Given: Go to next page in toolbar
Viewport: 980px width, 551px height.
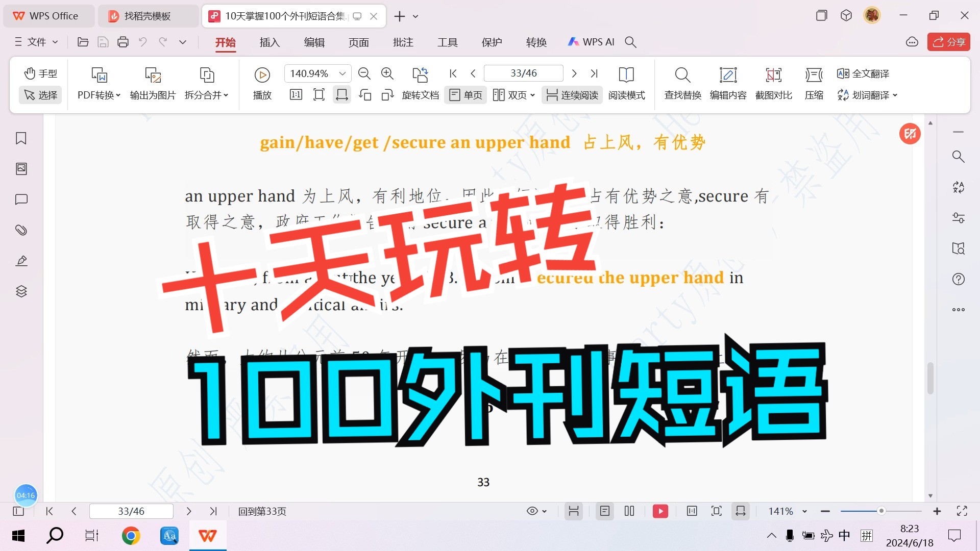Looking at the screenshot, I should point(574,73).
